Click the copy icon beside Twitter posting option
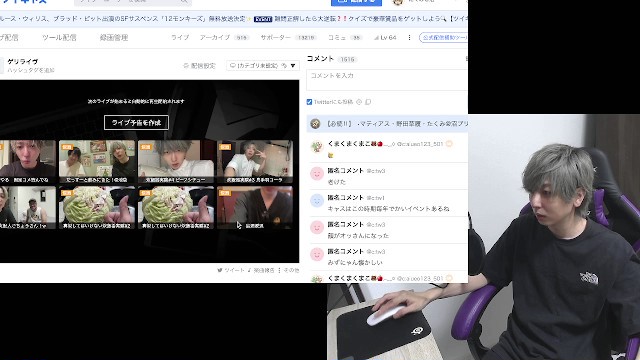Viewport: 640px width, 360px height. (368, 102)
